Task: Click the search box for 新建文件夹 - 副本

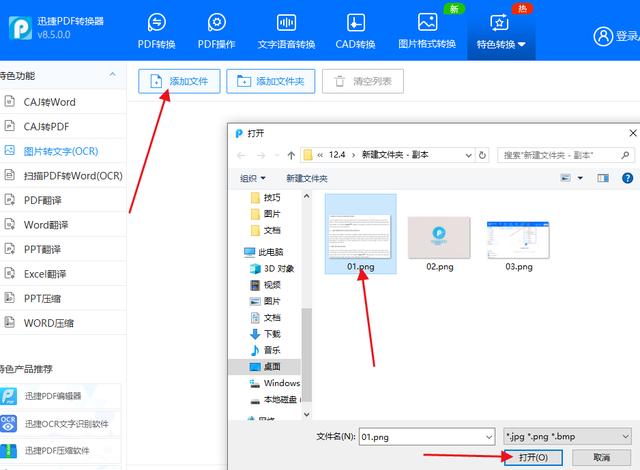Action: click(x=565, y=155)
